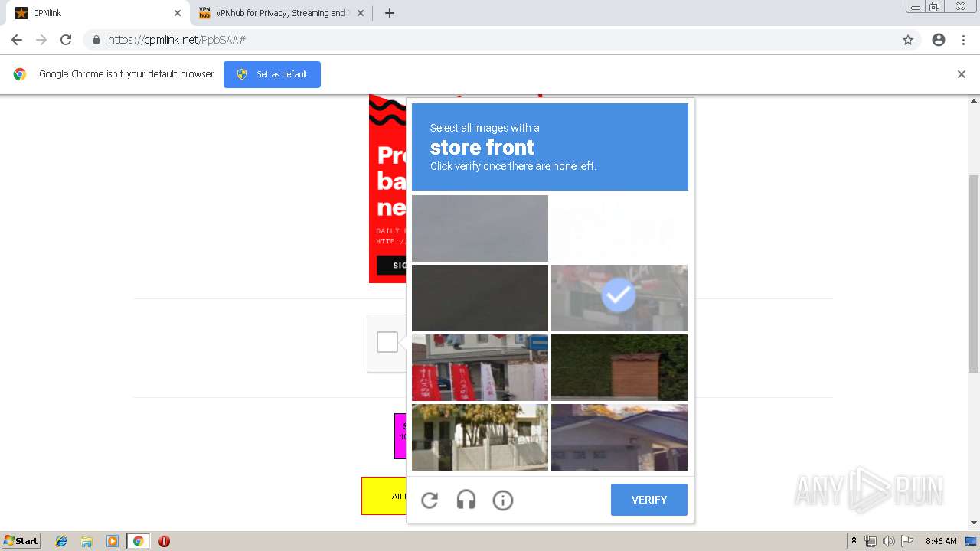Check the reCAPTCHA checkbox on the page
980x551 pixels.
tap(387, 342)
